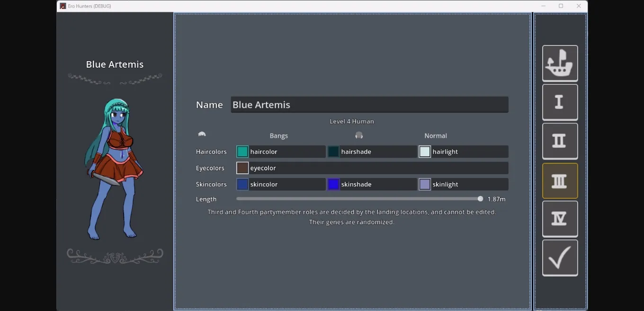
Task: Click the Ero Hunters title bar icon
Action: (62, 6)
